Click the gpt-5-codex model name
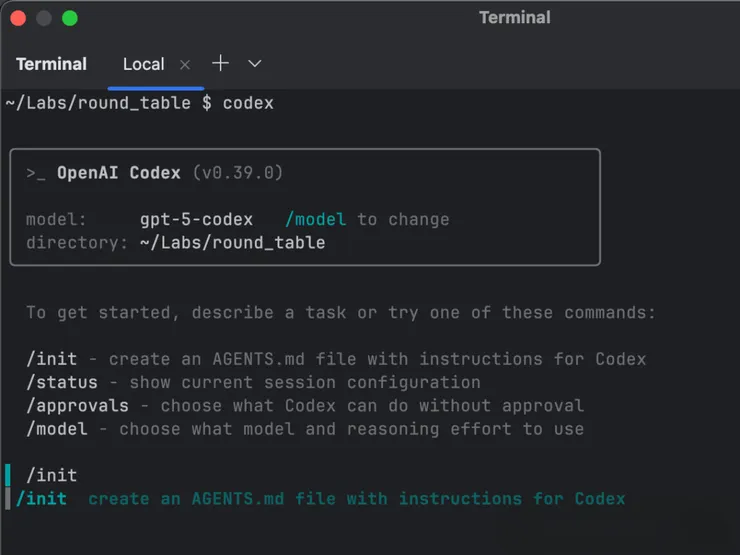 pyautogui.click(x=196, y=220)
